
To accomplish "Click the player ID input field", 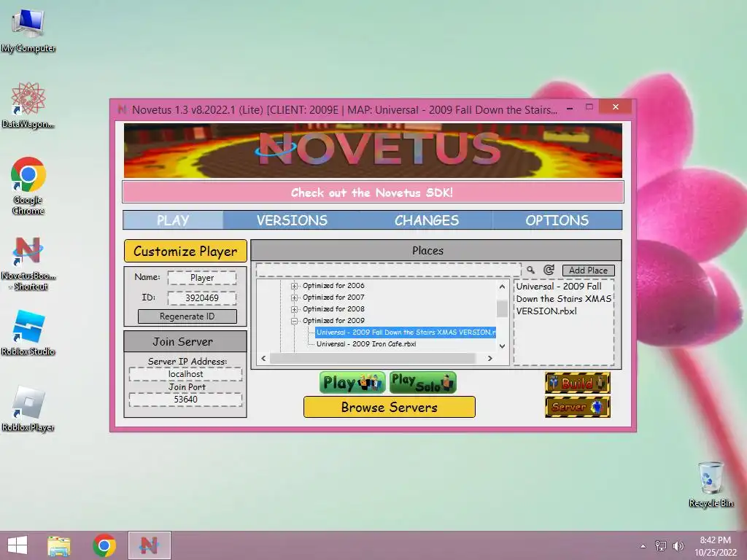I will (x=202, y=298).
